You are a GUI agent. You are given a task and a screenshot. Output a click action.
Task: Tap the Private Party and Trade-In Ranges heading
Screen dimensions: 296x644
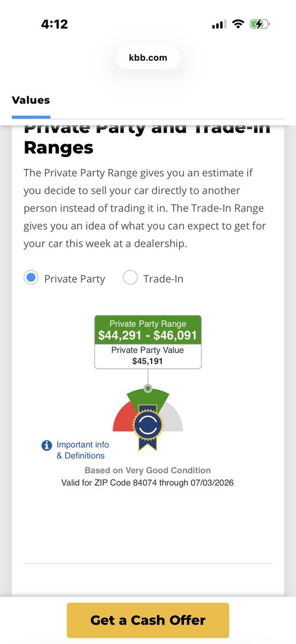(147, 138)
